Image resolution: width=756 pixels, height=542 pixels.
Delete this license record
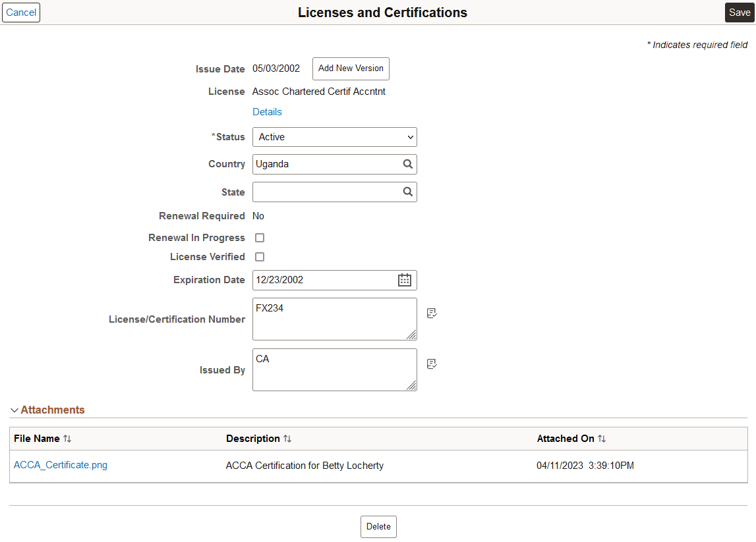click(x=378, y=527)
